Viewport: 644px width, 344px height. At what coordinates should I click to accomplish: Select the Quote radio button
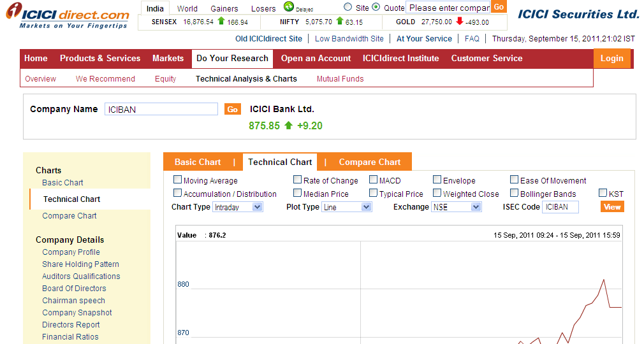(x=376, y=7)
